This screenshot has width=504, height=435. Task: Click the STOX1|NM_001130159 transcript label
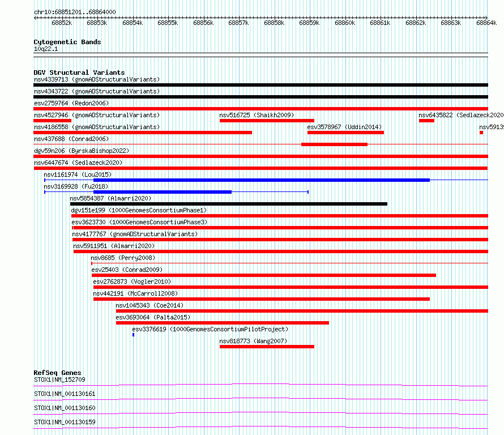pos(65,422)
